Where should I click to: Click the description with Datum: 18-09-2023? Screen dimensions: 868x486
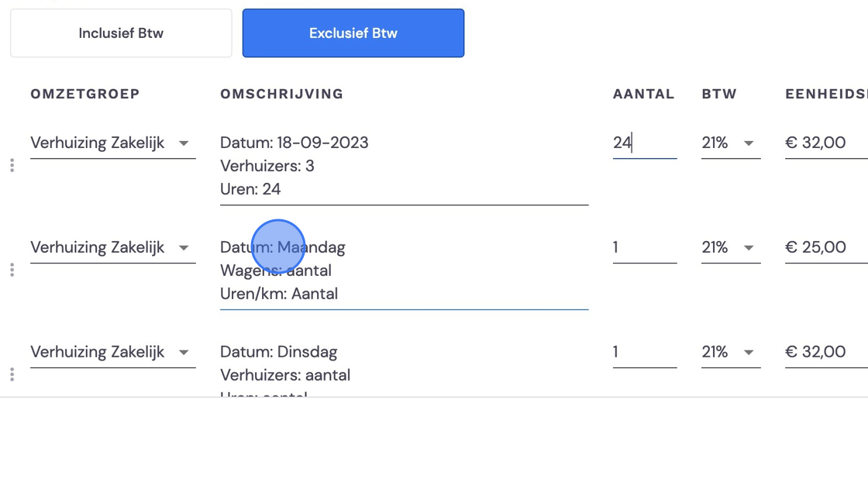tap(404, 166)
